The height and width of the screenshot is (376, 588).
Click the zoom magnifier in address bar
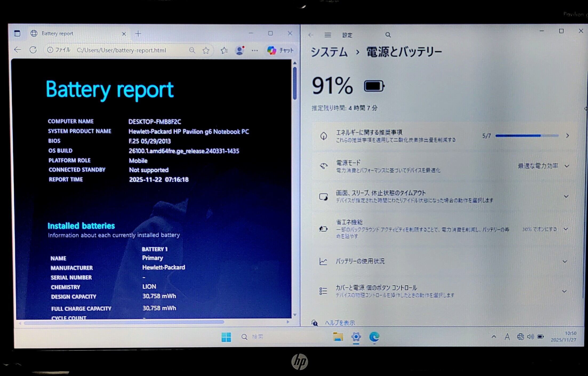pyautogui.click(x=192, y=50)
